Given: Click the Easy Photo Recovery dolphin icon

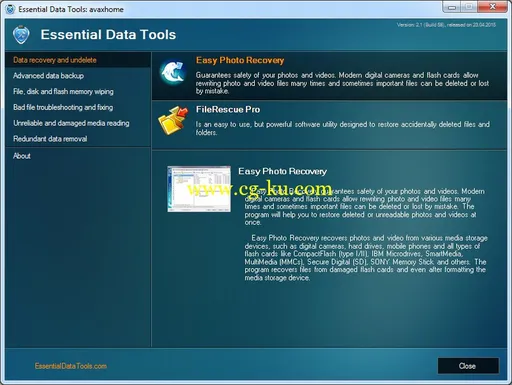Looking at the screenshot, I should [173, 72].
